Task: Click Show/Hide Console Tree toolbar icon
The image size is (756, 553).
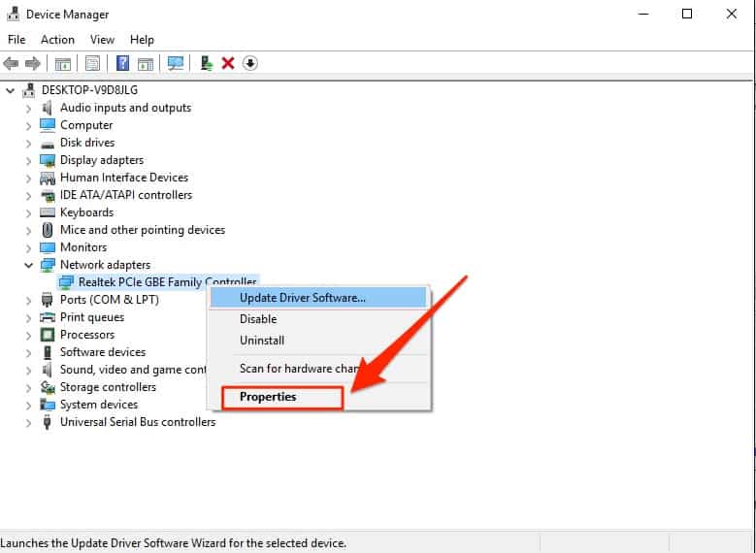Action: point(63,63)
